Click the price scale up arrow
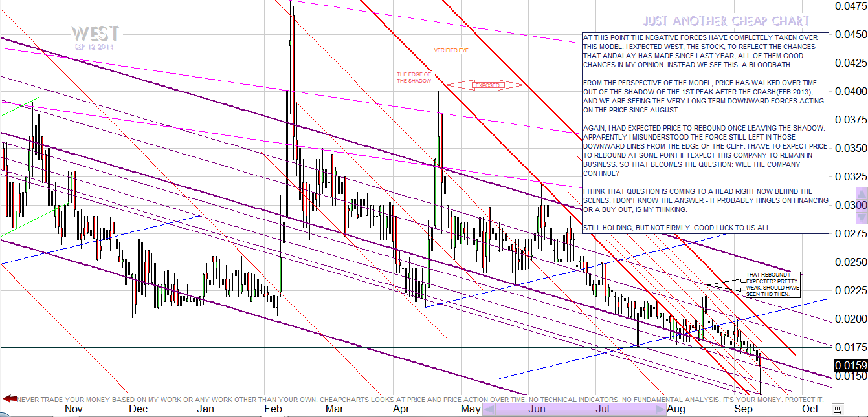The image size is (868, 417). click(x=861, y=193)
